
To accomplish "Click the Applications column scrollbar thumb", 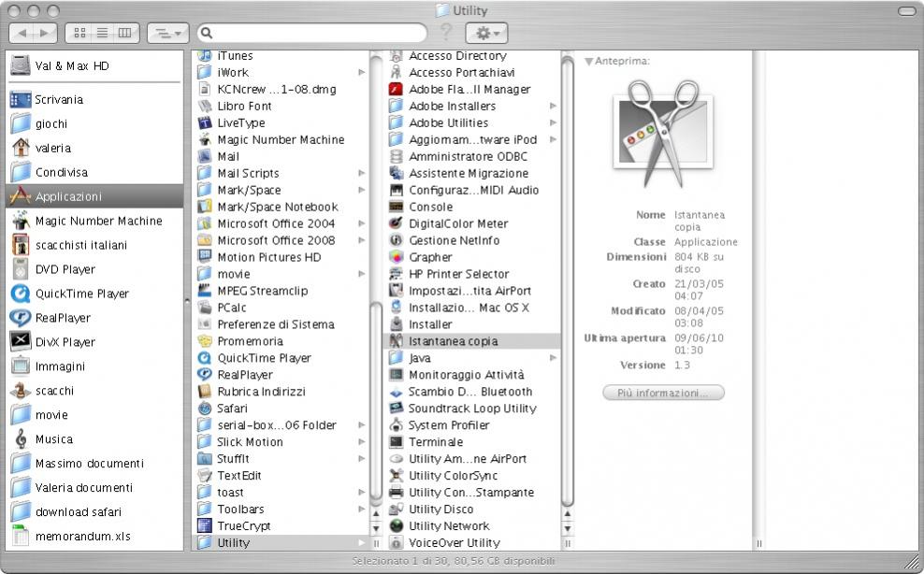I will [x=376, y=400].
